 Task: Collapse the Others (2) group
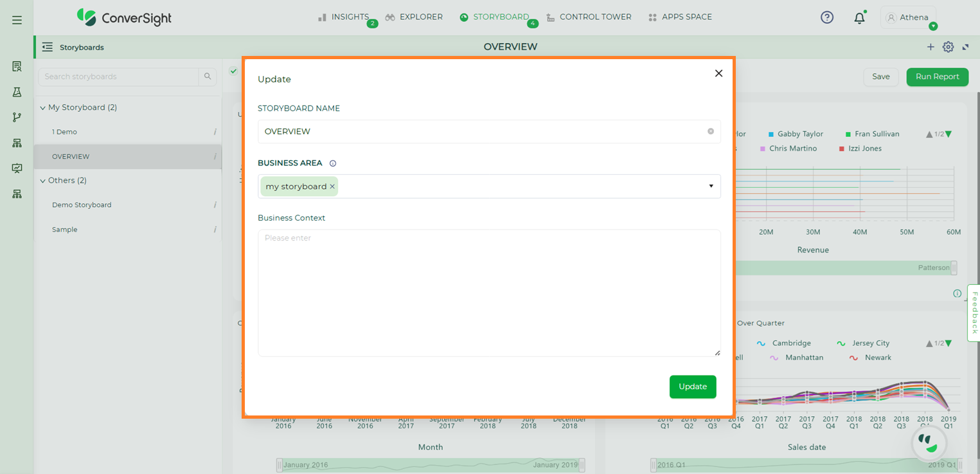tap(43, 181)
